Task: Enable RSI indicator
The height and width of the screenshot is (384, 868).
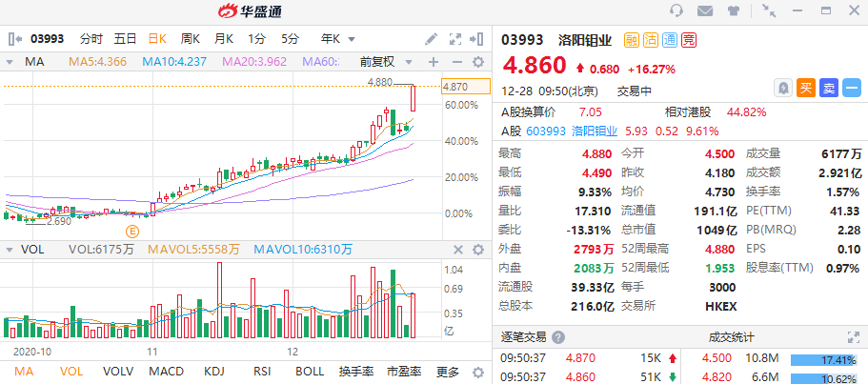Action: click(x=262, y=372)
